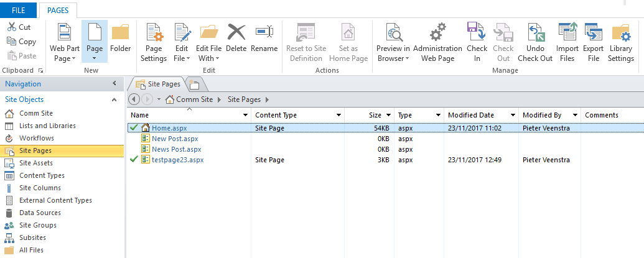Click the Edit File icon

tap(183, 33)
